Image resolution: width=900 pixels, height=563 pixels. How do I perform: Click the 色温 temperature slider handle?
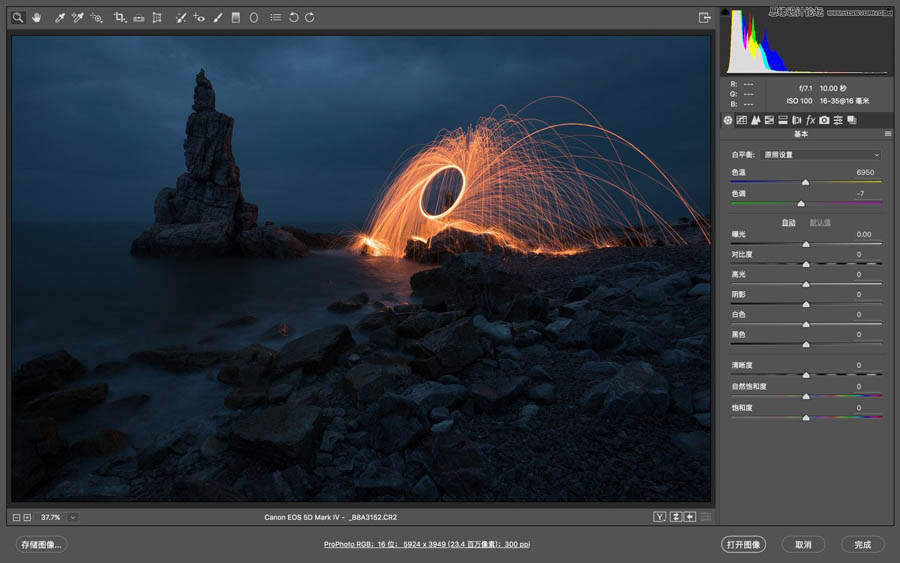coord(806,182)
